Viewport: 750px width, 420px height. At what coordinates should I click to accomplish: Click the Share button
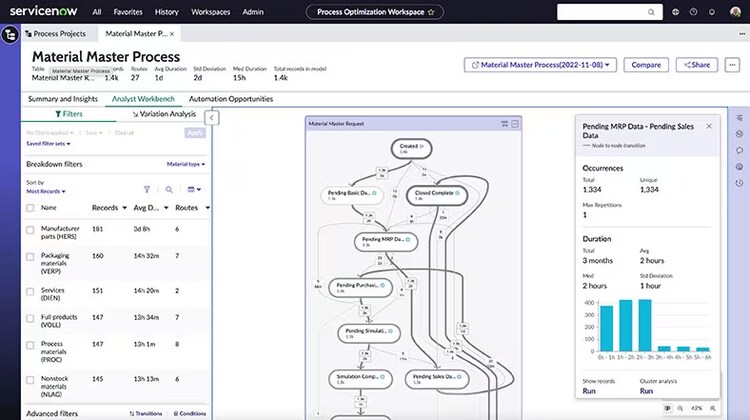pyautogui.click(x=696, y=65)
